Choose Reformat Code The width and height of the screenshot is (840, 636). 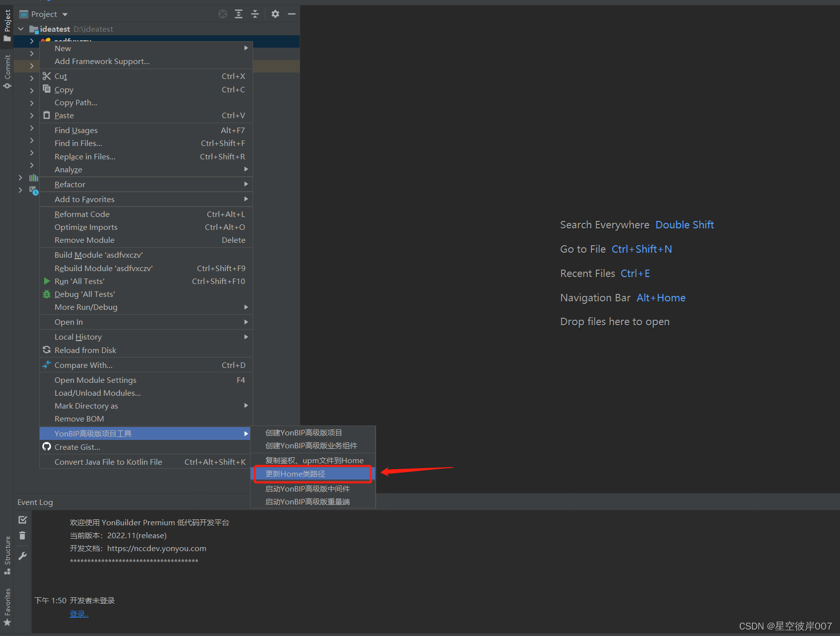point(146,214)
